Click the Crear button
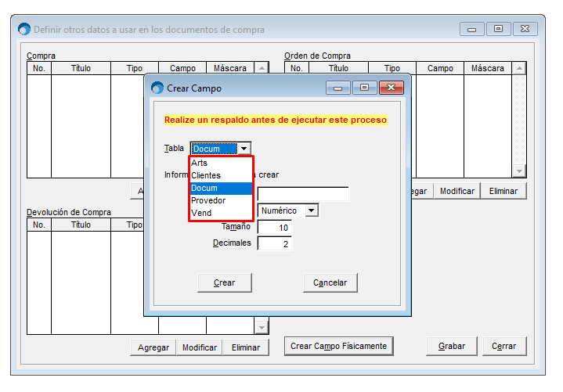The height and width of the screenshot is (392, 563). point(225,282)
